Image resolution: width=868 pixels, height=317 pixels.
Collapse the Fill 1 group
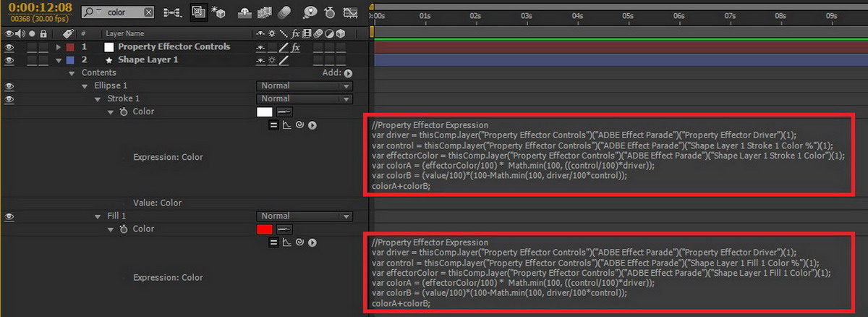tap(98, 216)
